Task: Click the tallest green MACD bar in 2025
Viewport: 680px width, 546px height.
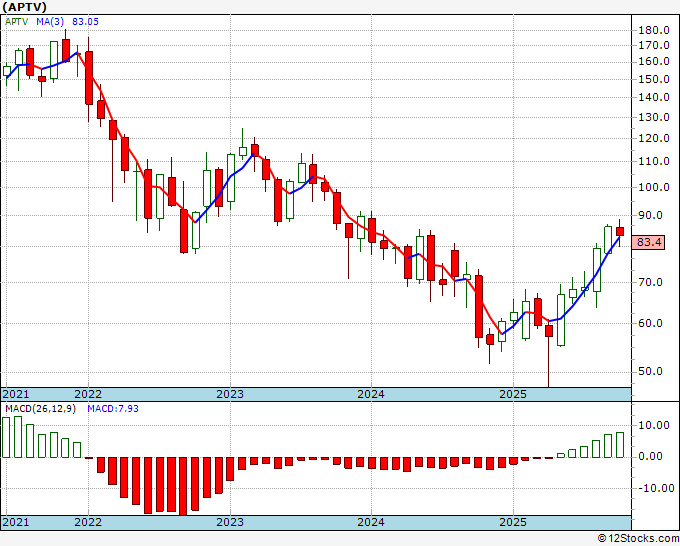Action: tap(620, 445)
